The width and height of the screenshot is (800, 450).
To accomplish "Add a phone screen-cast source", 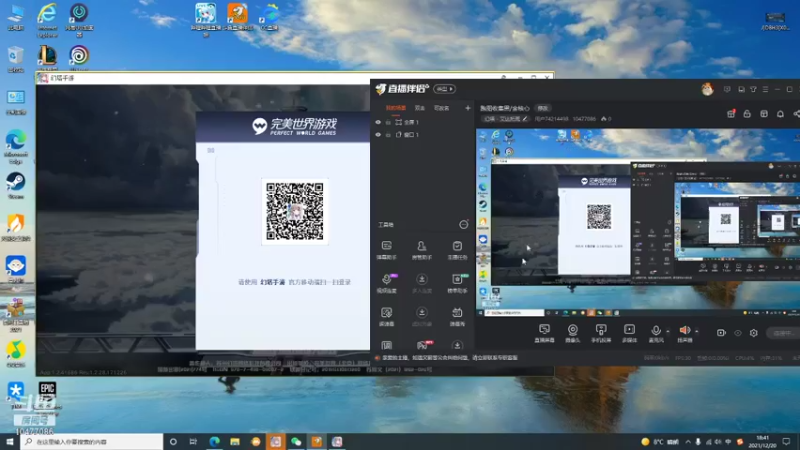I will (x=601, y=333).
